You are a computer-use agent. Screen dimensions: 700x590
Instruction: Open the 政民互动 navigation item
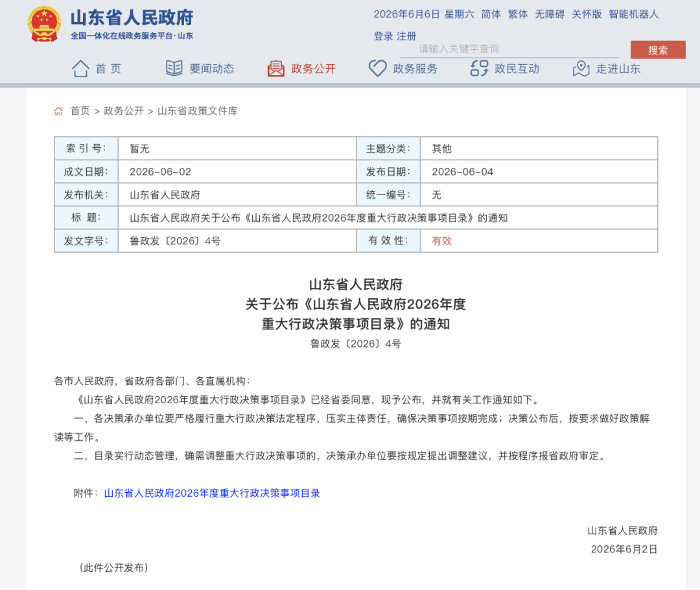(x=517, y=69)
